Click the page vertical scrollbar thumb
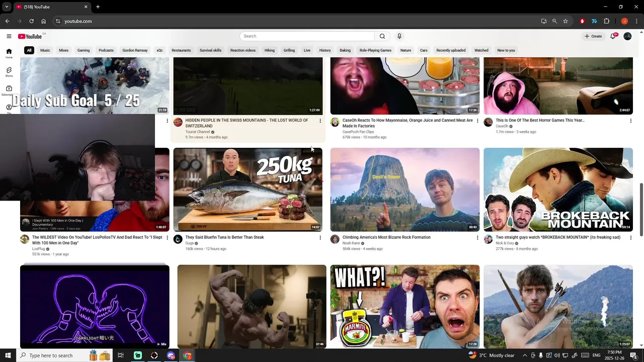 (x=641, y=210)
